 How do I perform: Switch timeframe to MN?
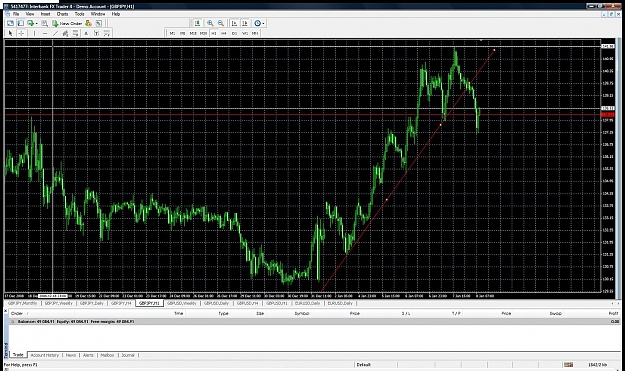255,33
